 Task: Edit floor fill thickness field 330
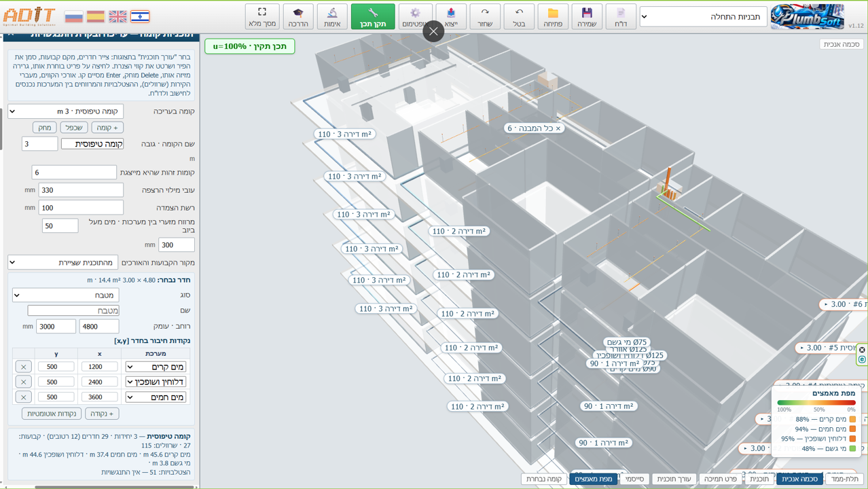coord(81,190)
